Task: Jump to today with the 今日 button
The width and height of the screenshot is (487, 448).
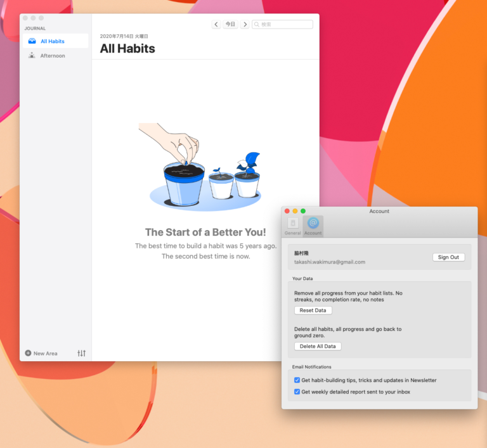Action: (230, 24)
